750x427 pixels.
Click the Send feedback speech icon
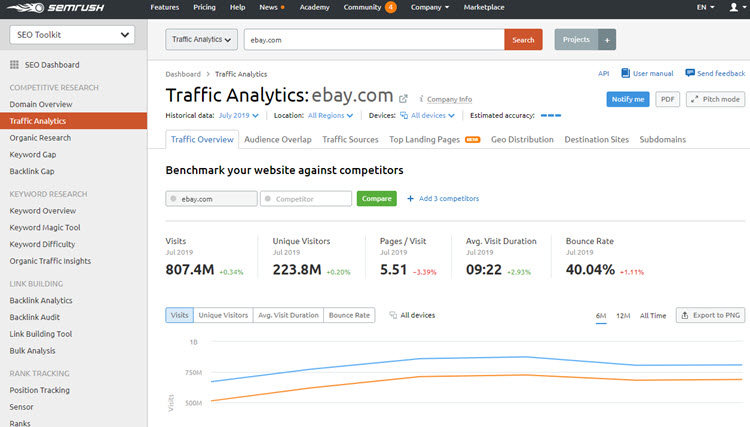(x=690, y=73)
